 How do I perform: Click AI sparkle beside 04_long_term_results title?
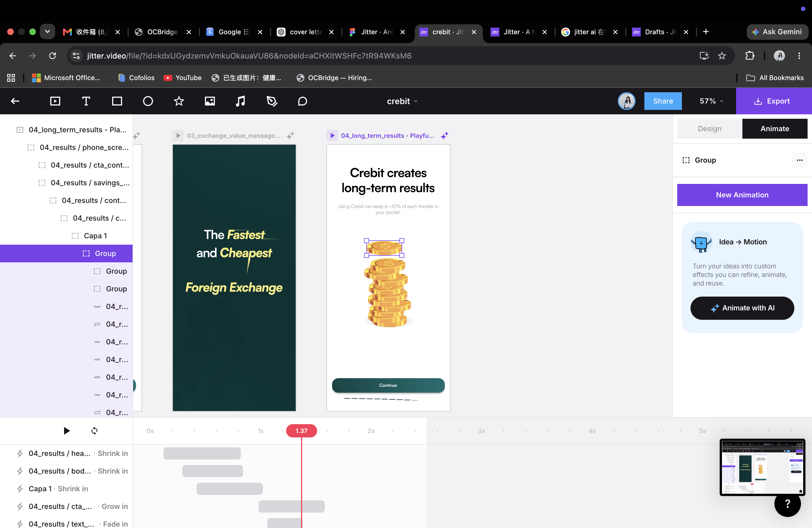tap(445, 135)
